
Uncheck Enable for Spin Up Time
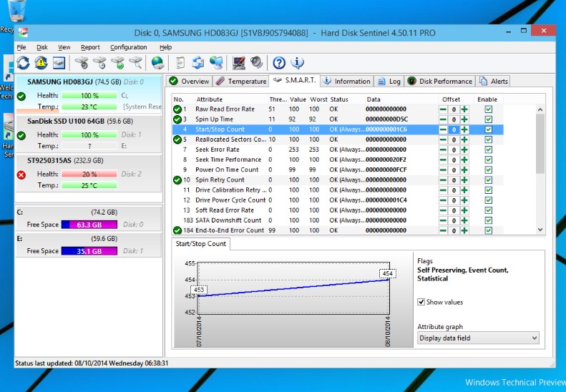point(489,119)
